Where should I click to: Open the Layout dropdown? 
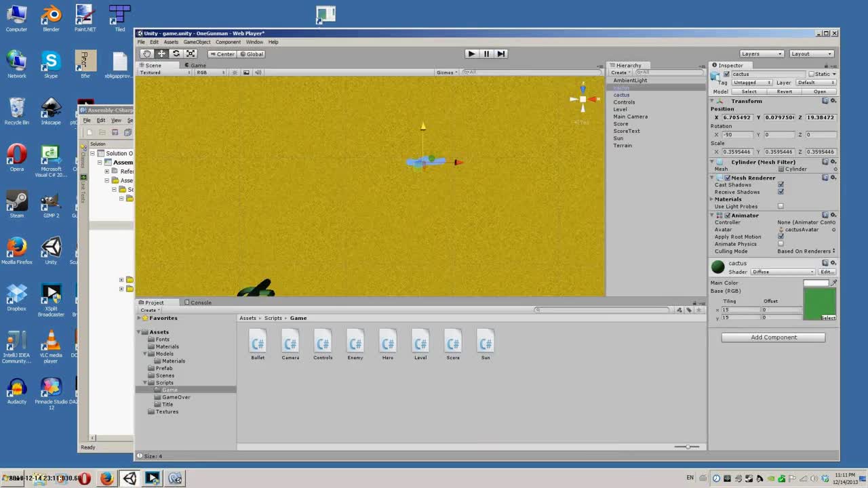pos(811,54)
